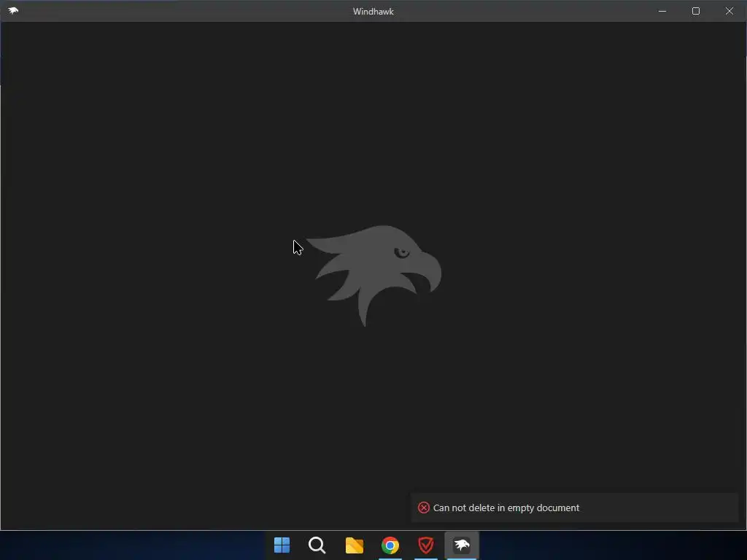Close the Windhawk window
The image size is (747, 560).
pyautogui.click(x=729, y=11)
